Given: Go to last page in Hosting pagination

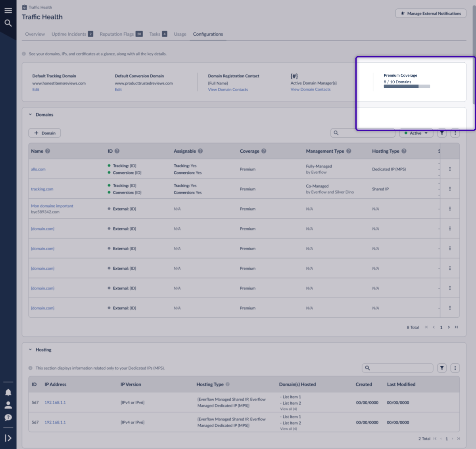Looking at the screenshot, I should pos(459,439).
